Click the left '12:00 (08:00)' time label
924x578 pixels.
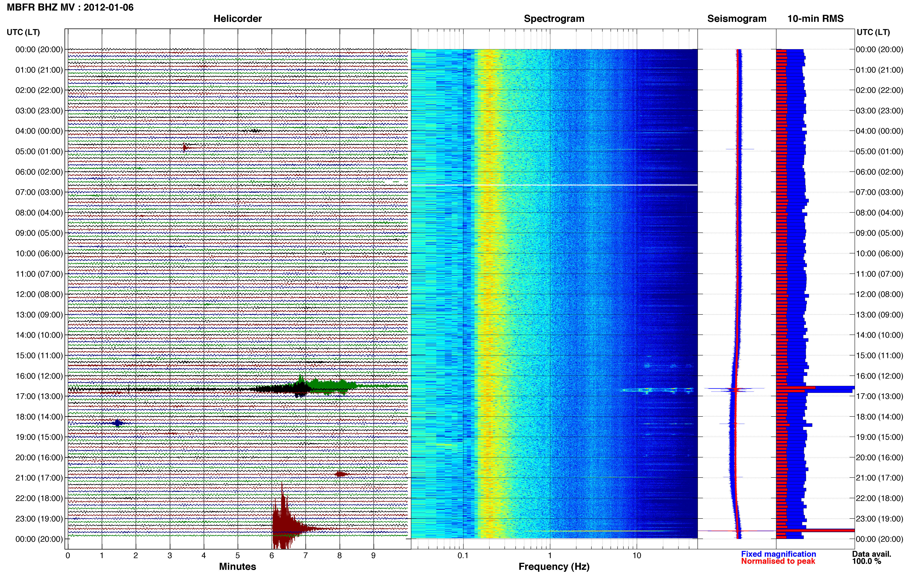[x=39, y=294]
